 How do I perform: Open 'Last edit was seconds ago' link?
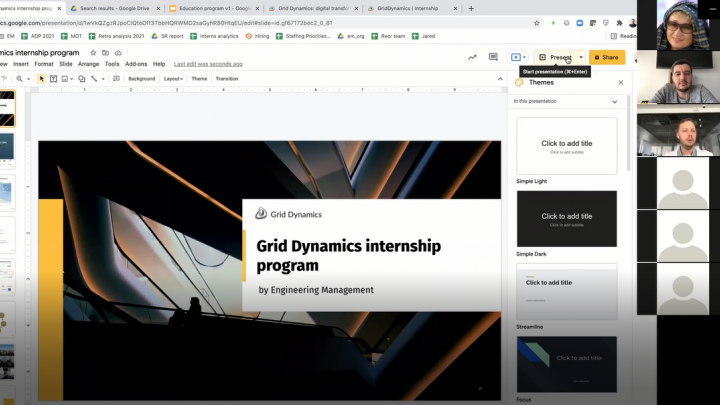coord(208,64)
